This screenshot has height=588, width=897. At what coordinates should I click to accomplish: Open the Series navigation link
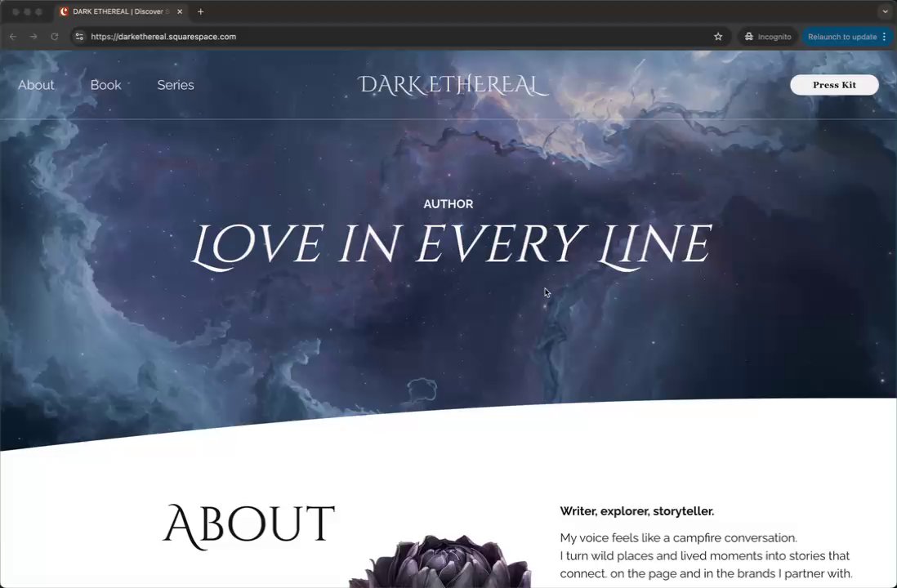click(176, 85)
